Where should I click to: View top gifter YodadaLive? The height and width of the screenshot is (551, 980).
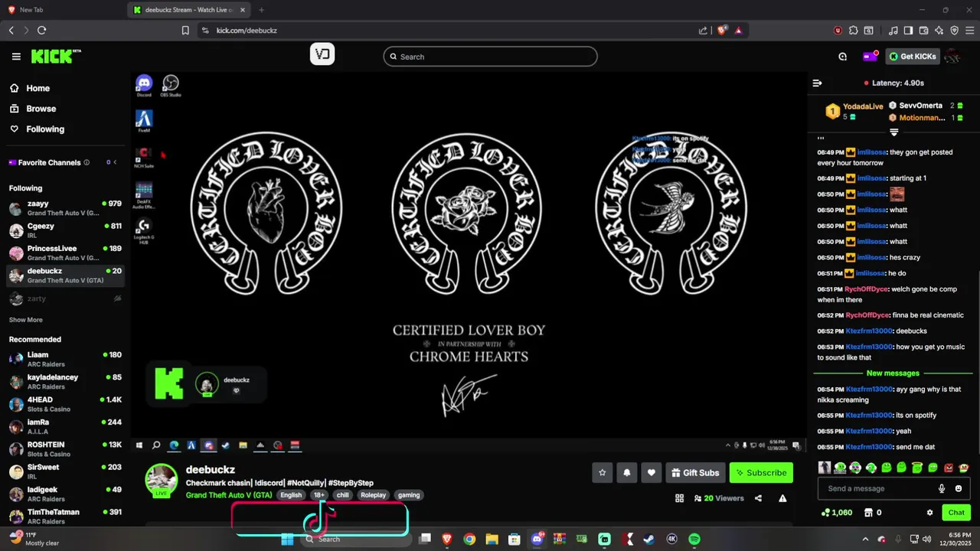(853, 111)
